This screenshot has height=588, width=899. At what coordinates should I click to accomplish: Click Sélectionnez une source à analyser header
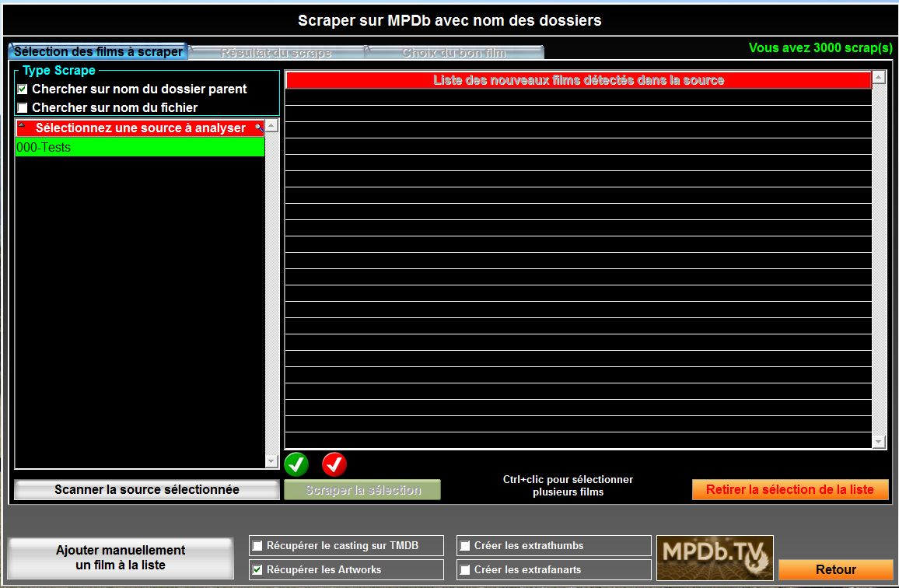140,128
